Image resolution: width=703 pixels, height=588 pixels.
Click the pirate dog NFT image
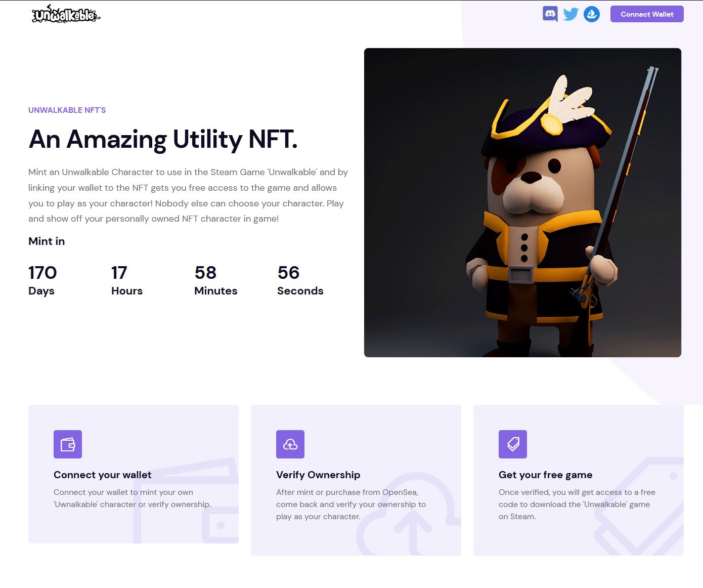522,202
